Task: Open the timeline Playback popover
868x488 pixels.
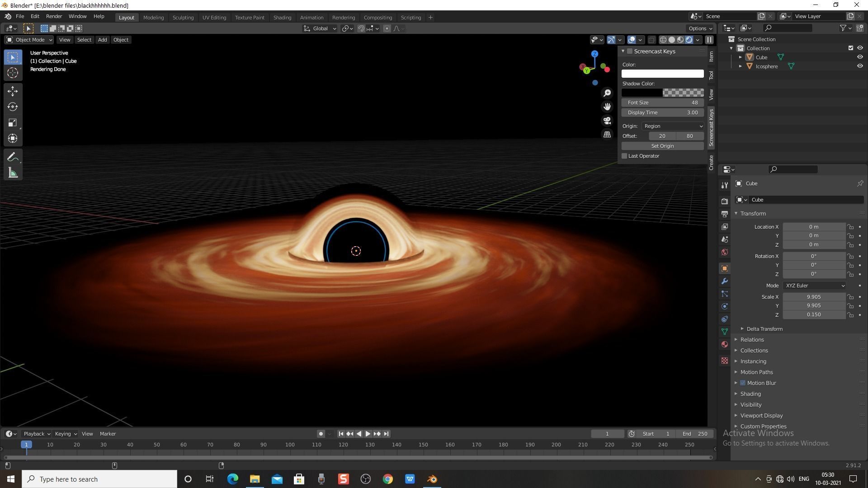Action: point(36,434)
